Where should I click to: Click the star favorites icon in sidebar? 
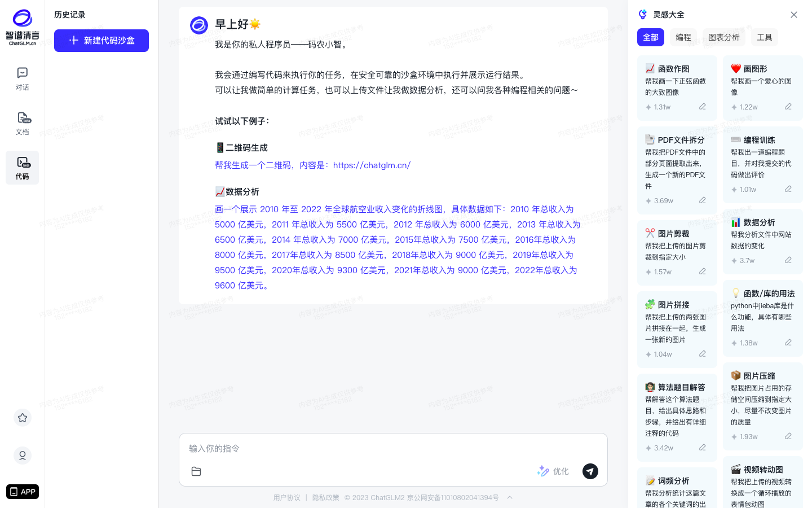23,418
